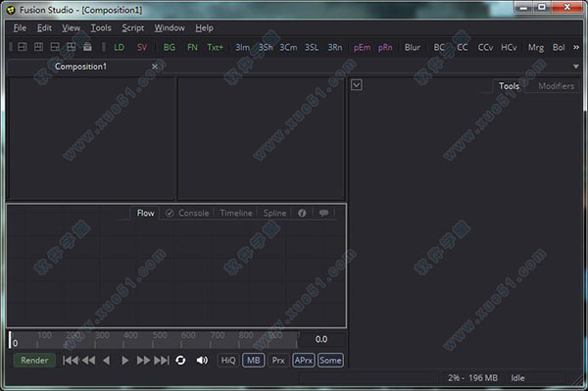This screenshot has width=588, height=391.
Task: Expand the toolbar overflow chevron
Action: [x=576, y=47]
